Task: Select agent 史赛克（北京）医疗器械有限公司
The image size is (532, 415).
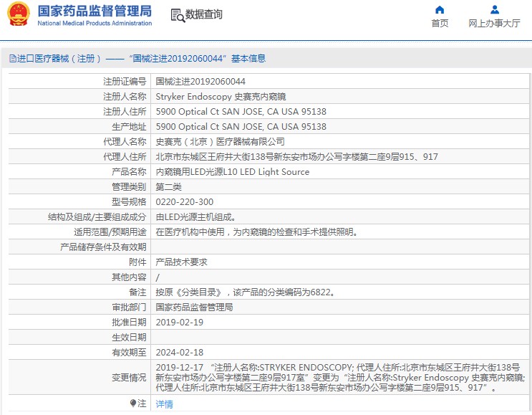Action: tap(220, 142)
